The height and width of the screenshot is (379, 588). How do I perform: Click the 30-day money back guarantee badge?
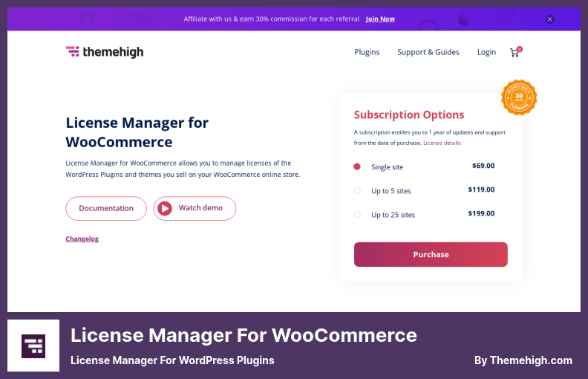click(x=519, y=97)
